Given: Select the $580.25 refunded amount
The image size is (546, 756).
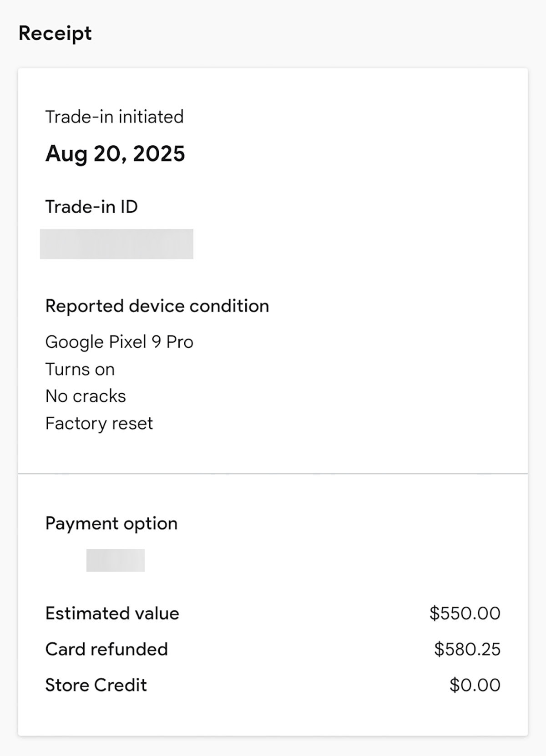Looking at the screenshot, I should (x=467, y=649).
